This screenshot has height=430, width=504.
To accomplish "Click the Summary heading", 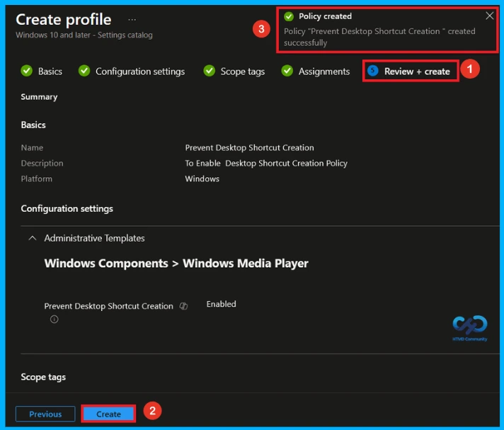I will (x=39, y=97).
